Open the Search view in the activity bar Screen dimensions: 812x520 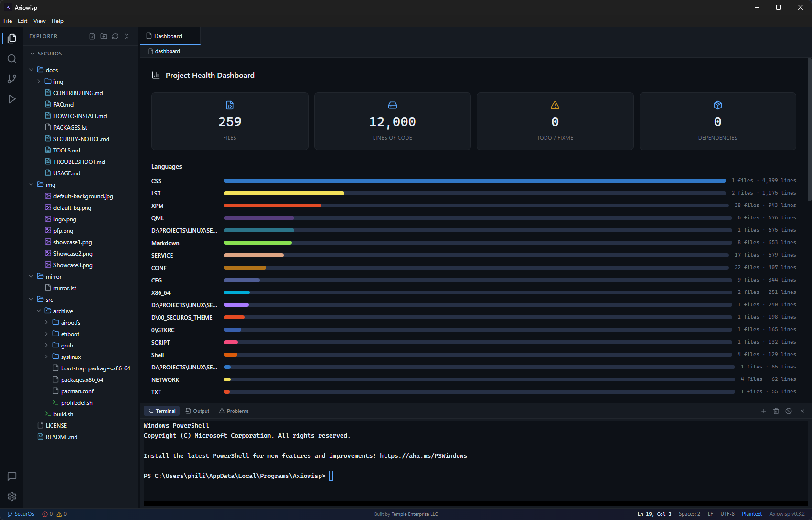[x=11, y=59]
